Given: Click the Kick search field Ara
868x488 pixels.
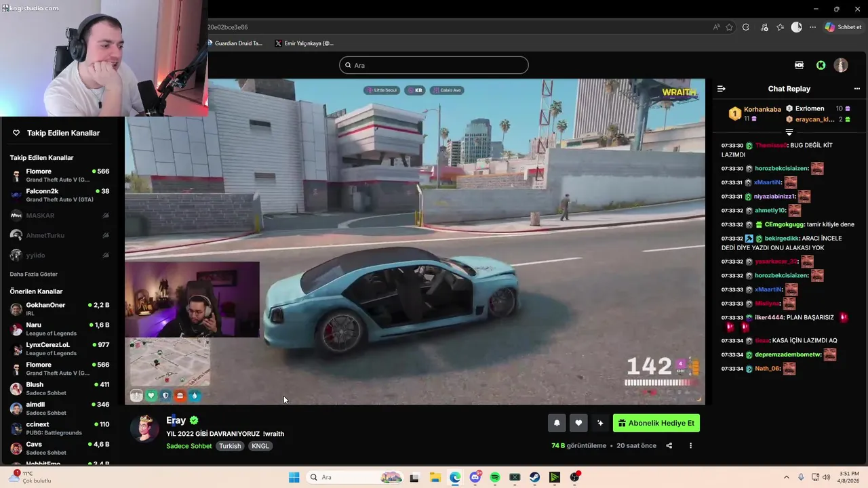Looking at the screenshot, I should [x=434, y=65].
